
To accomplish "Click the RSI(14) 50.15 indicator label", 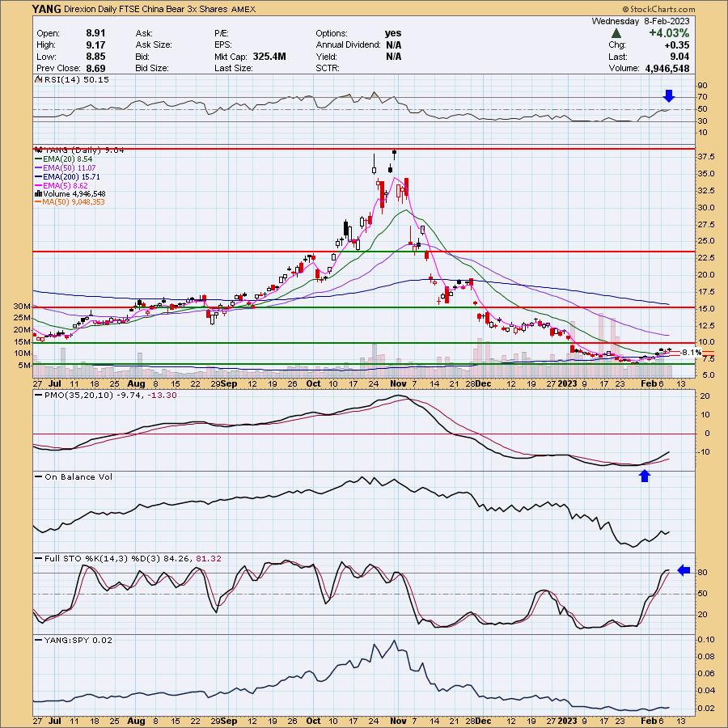I will coord(72,79).
